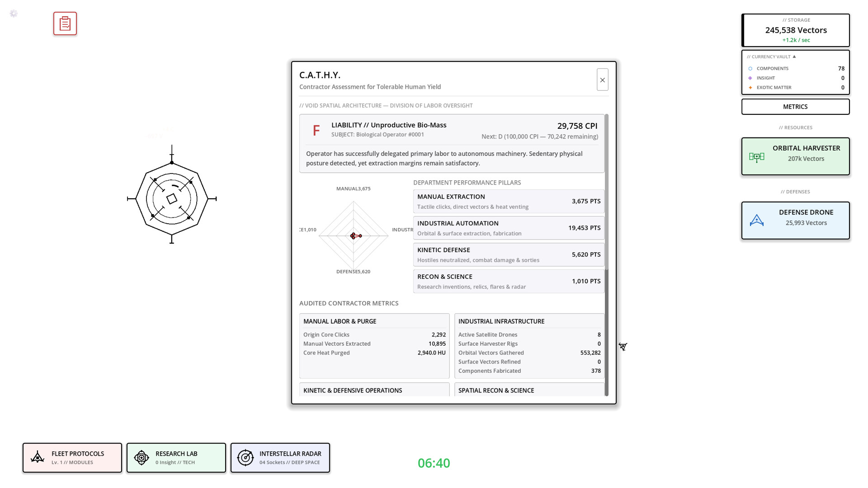Buy an Orbital Harvester
The width and height of the screenshot is (868, 488).
tap(795, 156)
